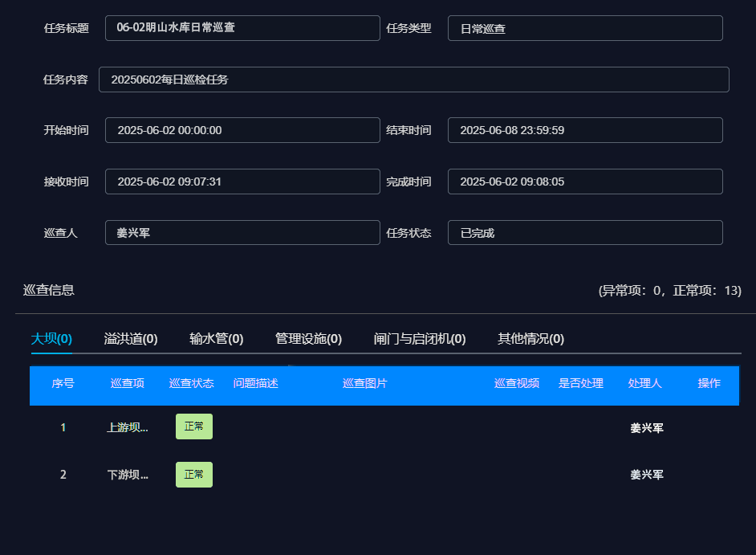Click the 巡查状态 column header

192,384
